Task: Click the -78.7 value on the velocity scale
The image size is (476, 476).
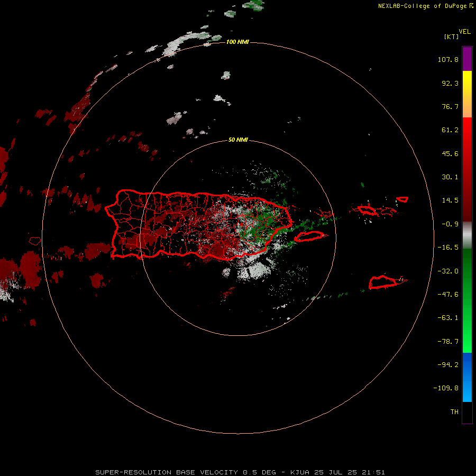Action: coord(448,342)
